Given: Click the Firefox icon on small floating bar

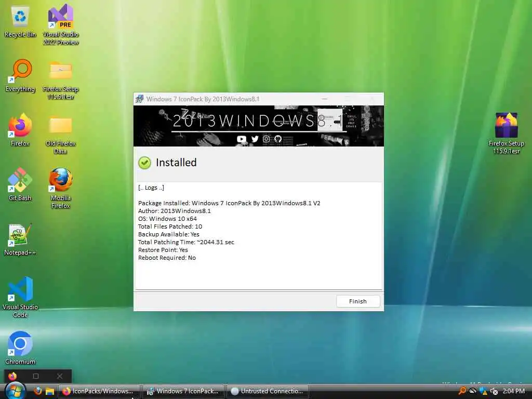Looking at the screenshot, I should tap(12, 376).
